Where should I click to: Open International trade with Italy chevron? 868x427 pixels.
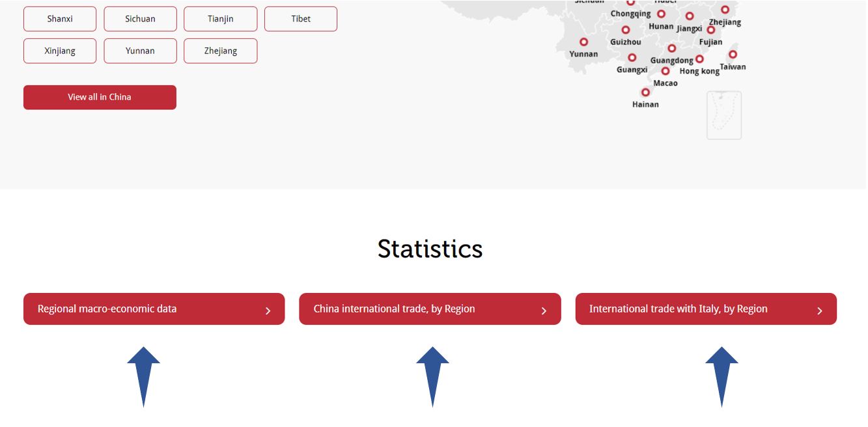click(x=819, y=311)
